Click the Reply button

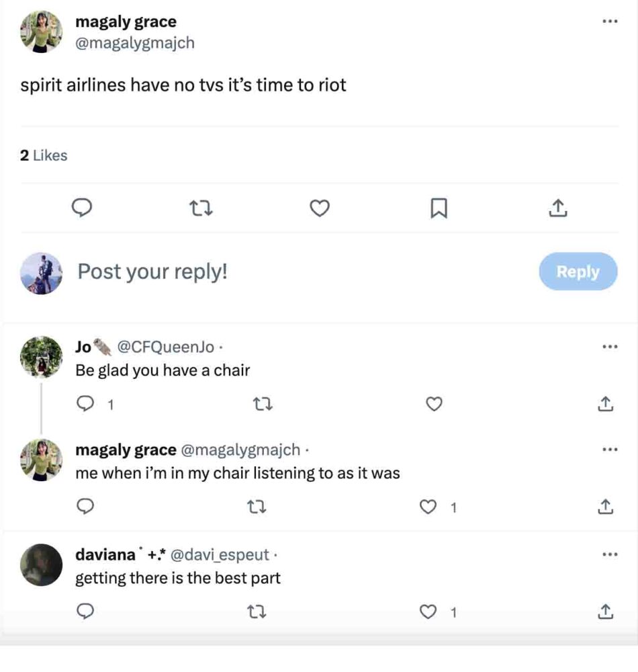[578, 271]
